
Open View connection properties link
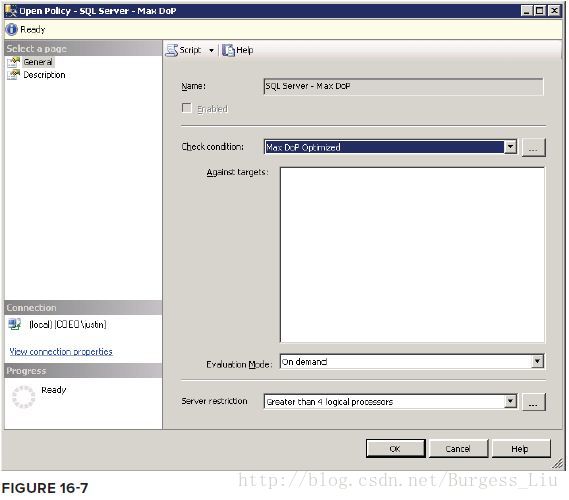[61, 351]
